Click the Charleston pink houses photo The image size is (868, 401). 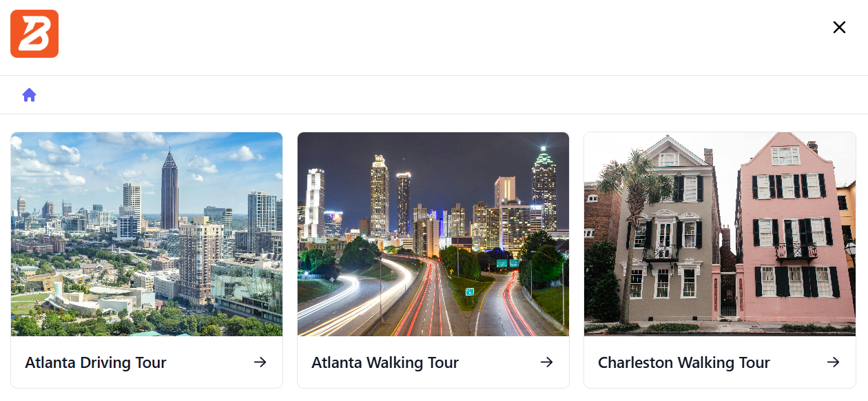click(719, 234)
